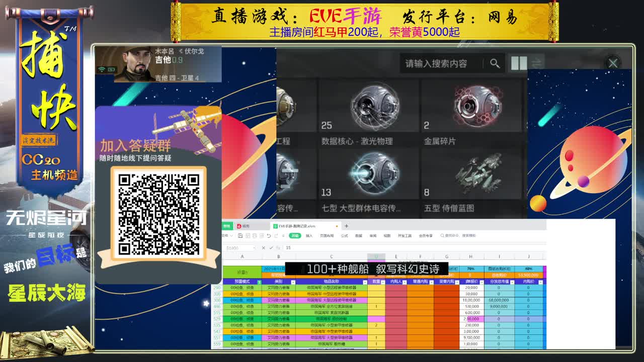
Task: Click the Save icon in the WPS toolbar
Action: (x=241, y=235)
